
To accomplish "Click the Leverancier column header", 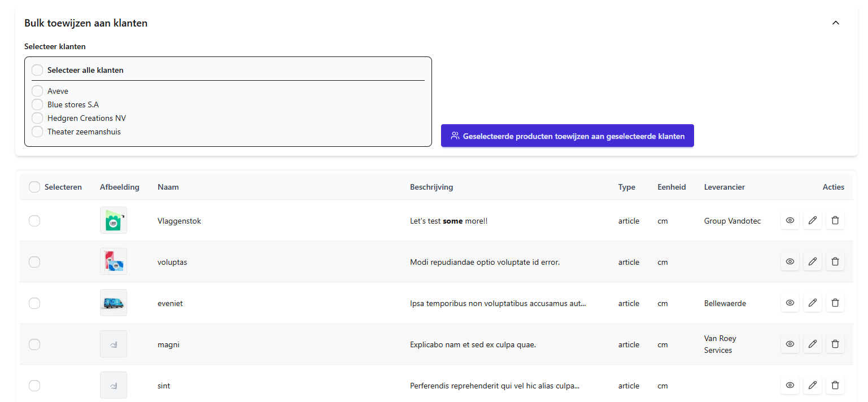I will click(724, 187).
